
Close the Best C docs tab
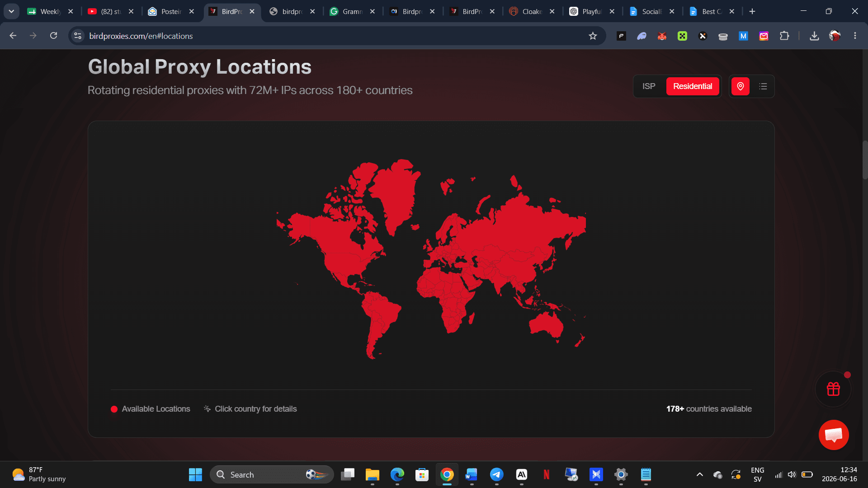[x=732, y=11]
